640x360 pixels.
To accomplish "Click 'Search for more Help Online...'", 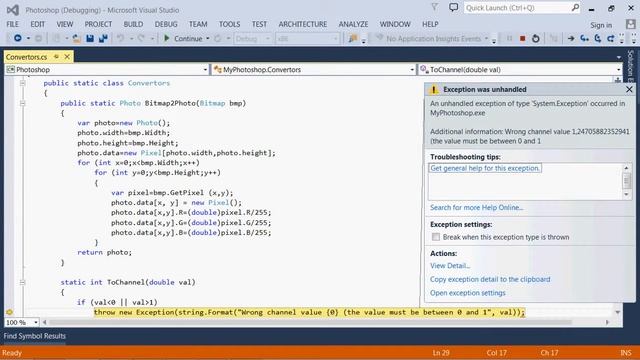I will [477, 207].
